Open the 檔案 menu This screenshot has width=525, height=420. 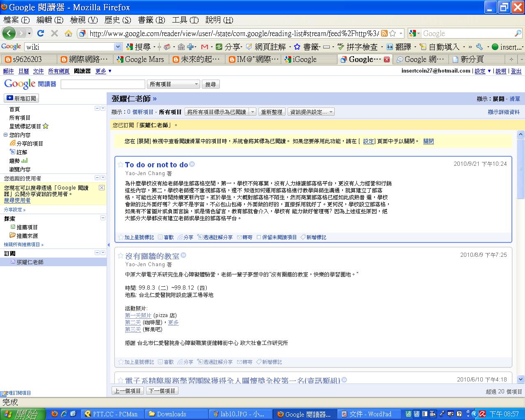(x=16, y=20)
